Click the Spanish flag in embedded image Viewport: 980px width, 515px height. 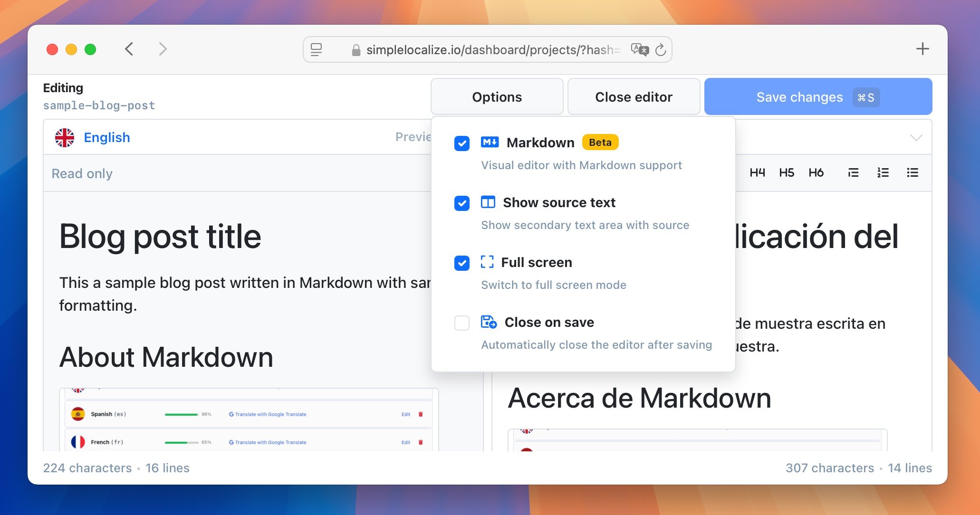coord(78,414)
